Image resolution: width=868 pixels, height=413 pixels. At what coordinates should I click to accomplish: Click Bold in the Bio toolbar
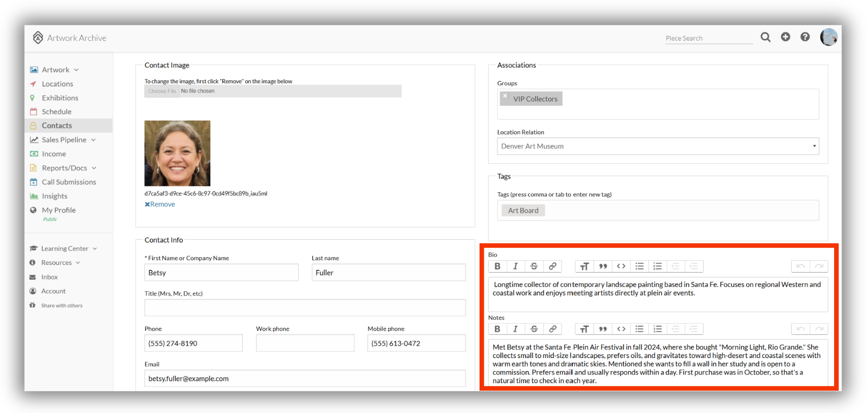click(497, 266)
